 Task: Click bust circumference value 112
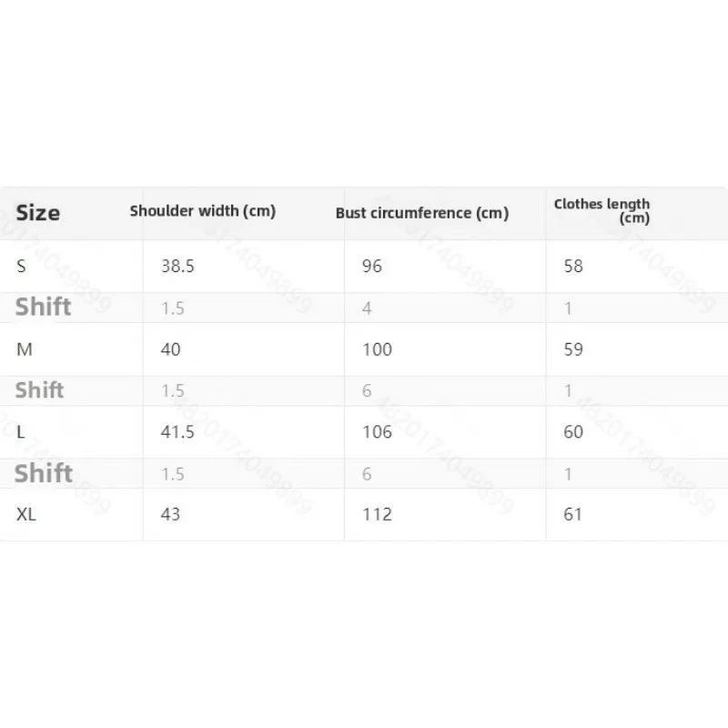(376, 514)
